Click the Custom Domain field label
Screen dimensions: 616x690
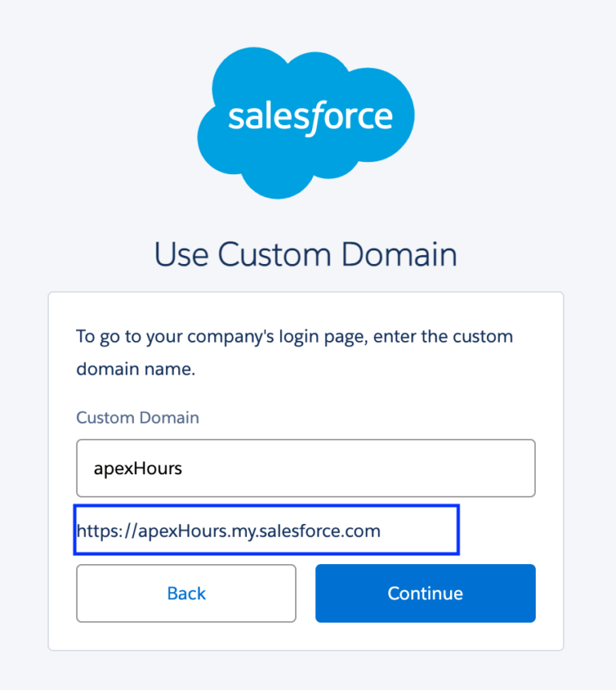[137, 418]
